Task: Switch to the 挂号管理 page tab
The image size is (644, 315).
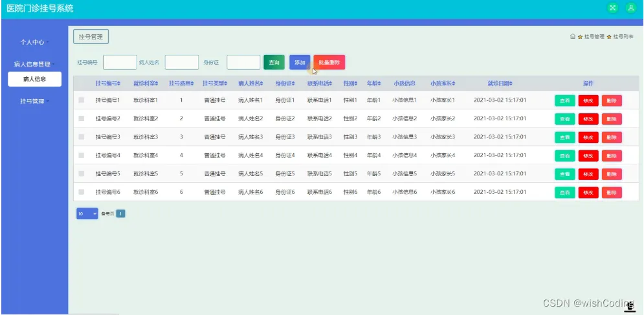Action: coord(91,37)
